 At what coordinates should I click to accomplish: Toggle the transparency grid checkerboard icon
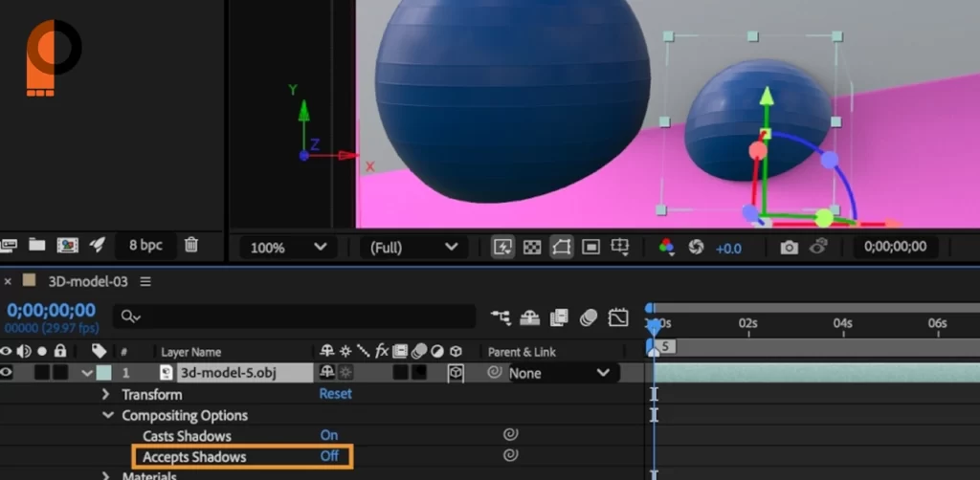click(532, 248)
